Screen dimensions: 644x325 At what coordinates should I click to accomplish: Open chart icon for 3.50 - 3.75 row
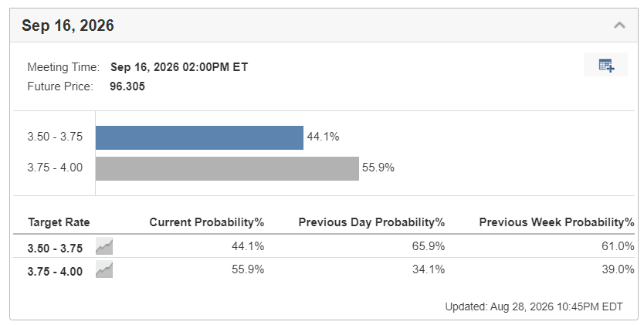[x=104, y=246]
